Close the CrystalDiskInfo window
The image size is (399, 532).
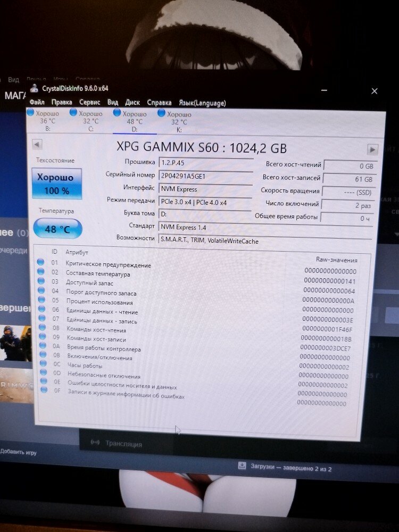[x=374, y=91]
